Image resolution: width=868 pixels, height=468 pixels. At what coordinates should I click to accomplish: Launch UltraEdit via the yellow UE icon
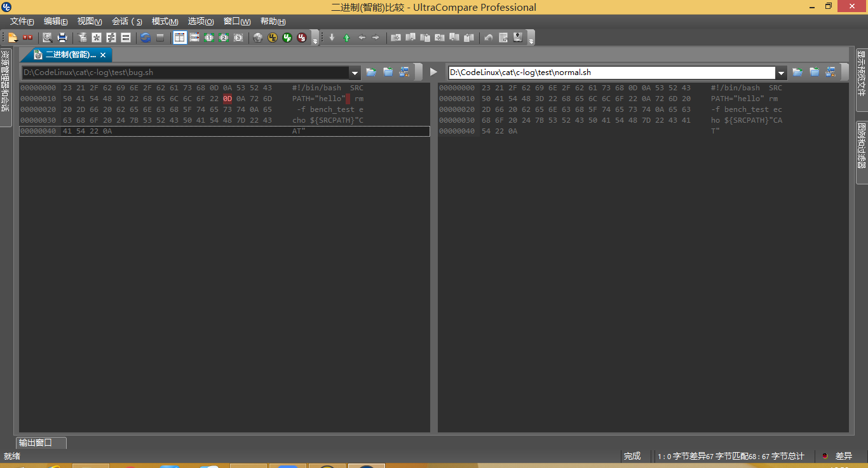(273, 38)
